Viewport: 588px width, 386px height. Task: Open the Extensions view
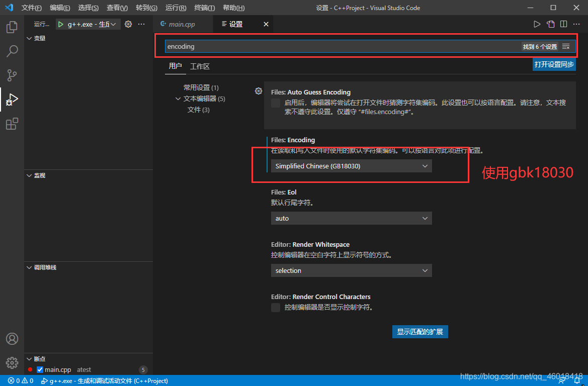point(12,124)
